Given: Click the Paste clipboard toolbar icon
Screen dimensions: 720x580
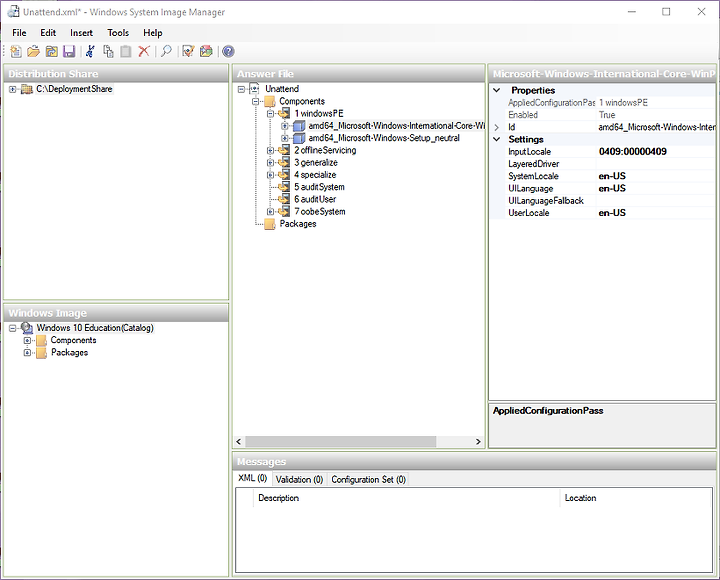Looking at the screenshot, I should coord(126,51).
